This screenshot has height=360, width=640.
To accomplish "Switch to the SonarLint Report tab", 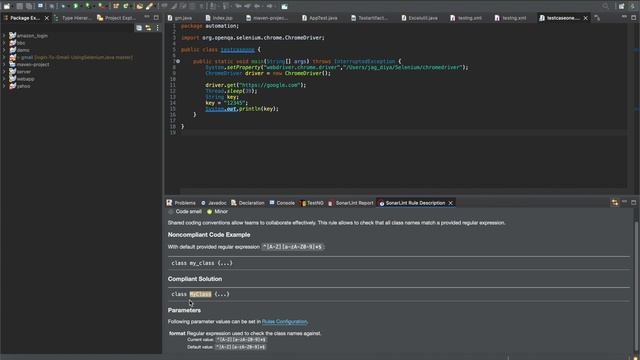I will point(351,203).
